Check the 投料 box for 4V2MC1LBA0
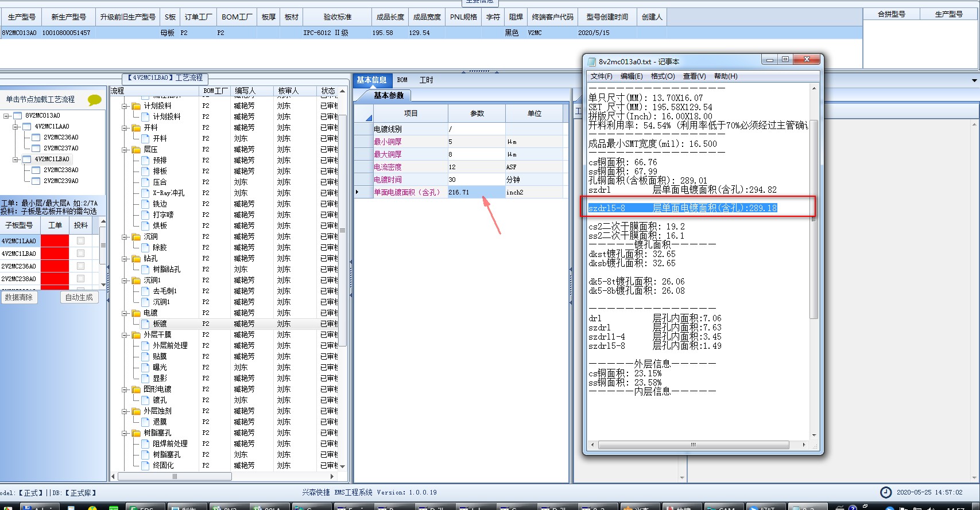Screen dimensions: 980x510 [81, 254]
